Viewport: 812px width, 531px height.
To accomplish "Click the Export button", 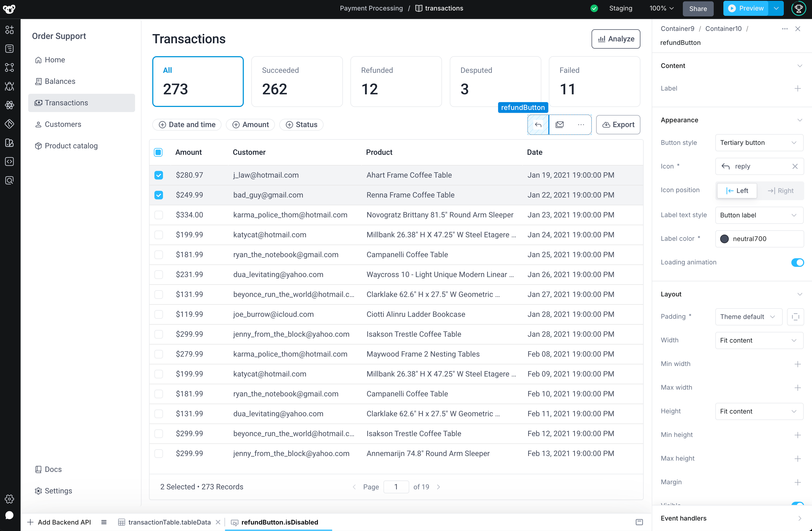I will [x=618, y=125].
